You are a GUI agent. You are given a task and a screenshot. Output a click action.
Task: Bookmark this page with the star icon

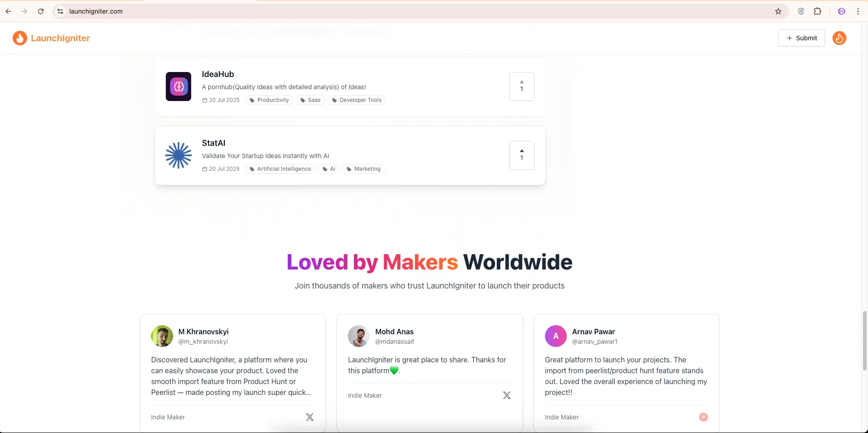pos(778,11)
